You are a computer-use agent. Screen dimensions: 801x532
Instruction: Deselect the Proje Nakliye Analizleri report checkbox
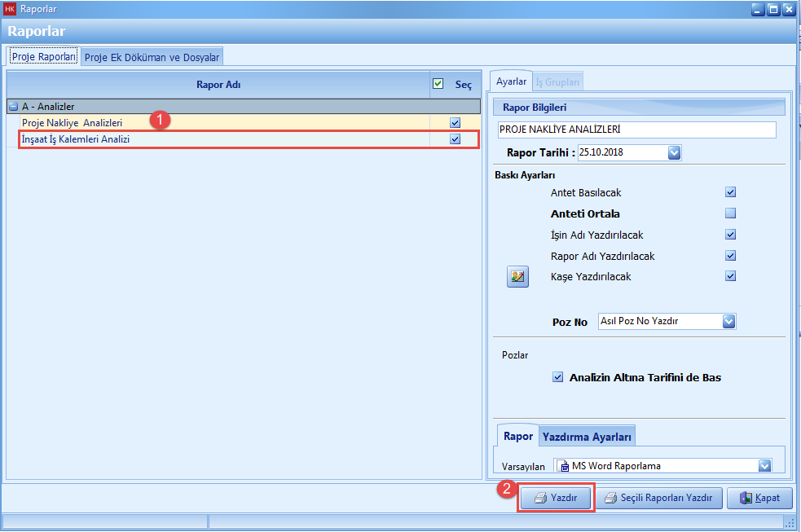point(455,123)
